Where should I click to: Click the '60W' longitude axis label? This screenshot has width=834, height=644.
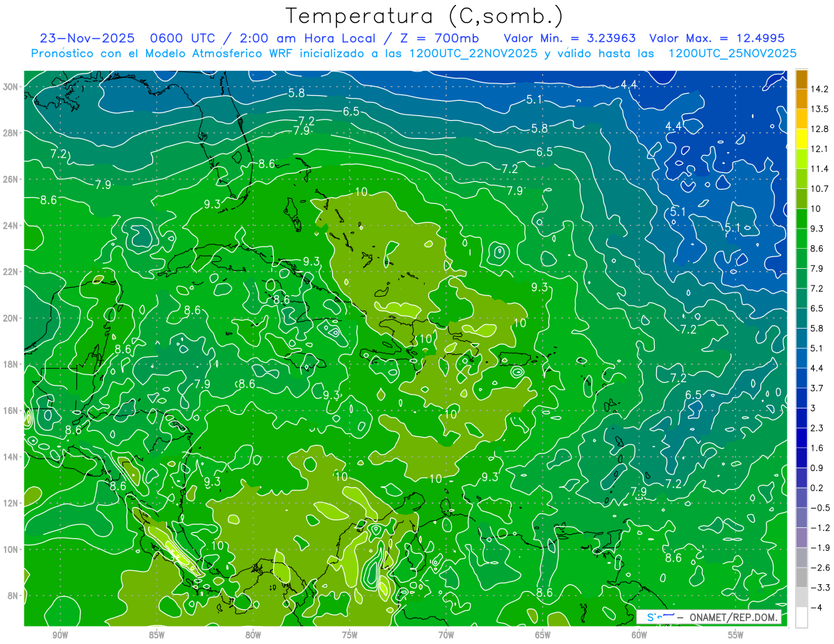[639, 636]
